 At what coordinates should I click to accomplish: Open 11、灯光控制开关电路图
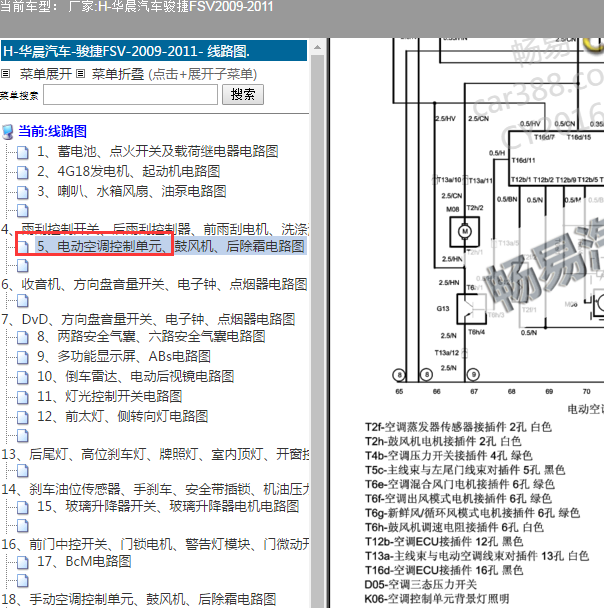pyautogui.click(x=109, y=396)
